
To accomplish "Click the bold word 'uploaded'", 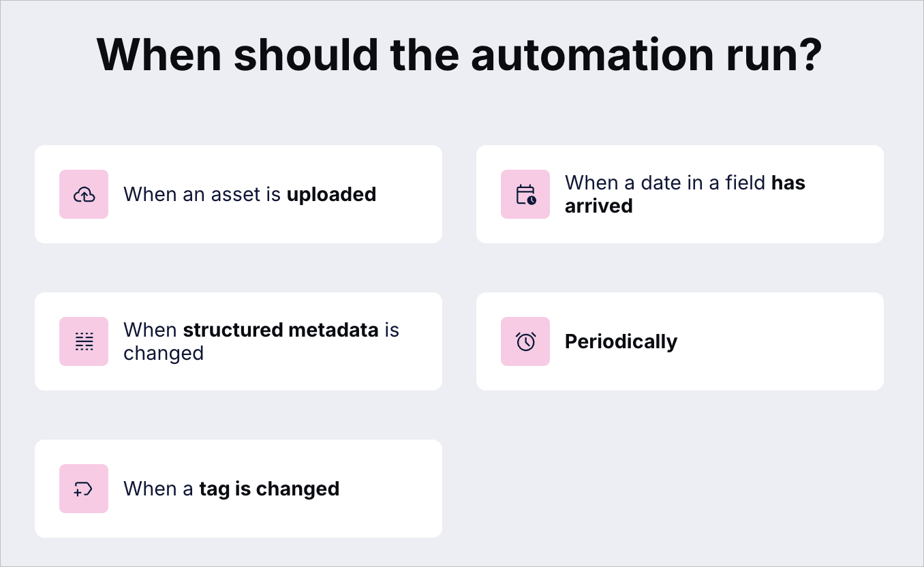I will point(331,195).
